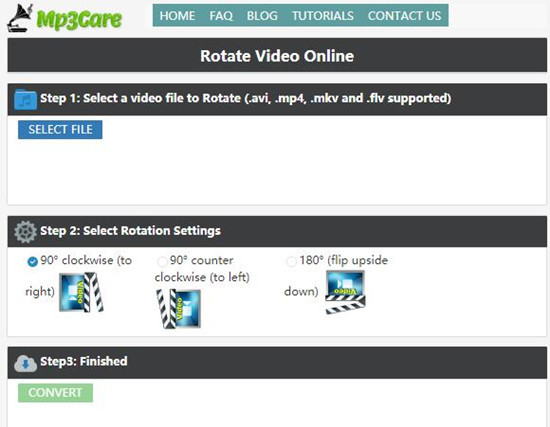Click the CONVERT button
The height and width of the screenshot is (427, 550).
point(55,393)
